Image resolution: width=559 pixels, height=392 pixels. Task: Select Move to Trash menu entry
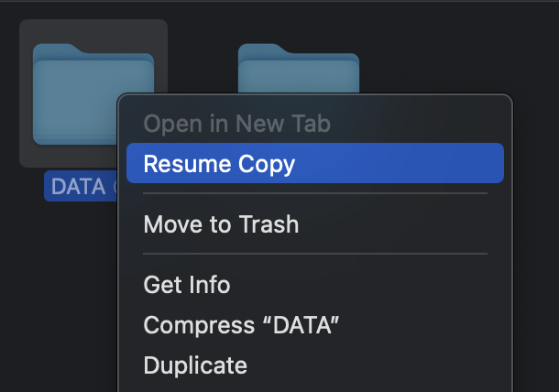(x=221, y=223)
